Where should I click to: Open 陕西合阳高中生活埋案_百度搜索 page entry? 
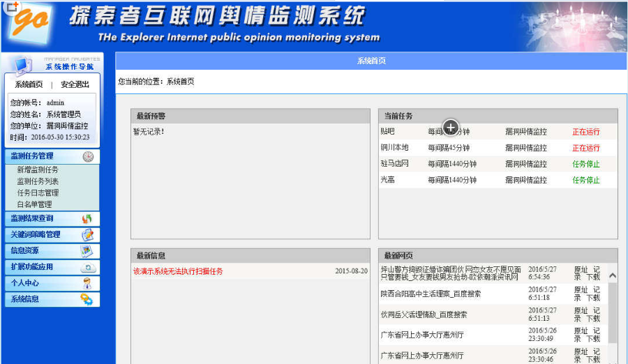tap(431, 294)
